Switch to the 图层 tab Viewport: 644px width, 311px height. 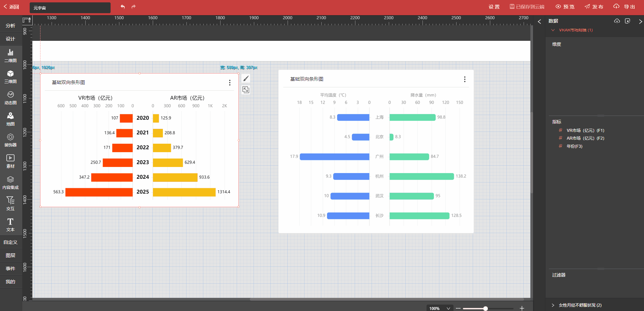pyautogui.click(x=10, y=255)
